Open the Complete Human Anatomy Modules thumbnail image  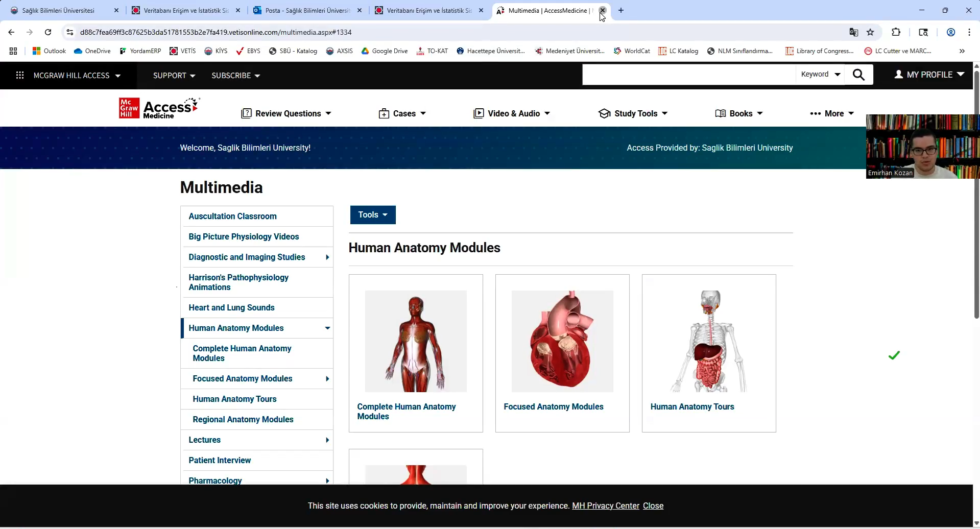coord(416,341)
